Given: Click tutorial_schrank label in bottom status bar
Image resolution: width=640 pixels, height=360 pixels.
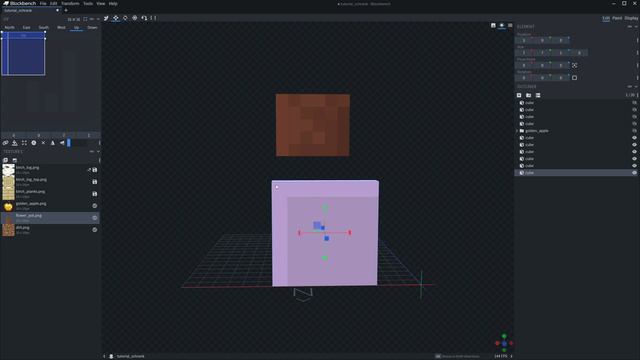Looking at the screenshot, I should pos(131,356).
